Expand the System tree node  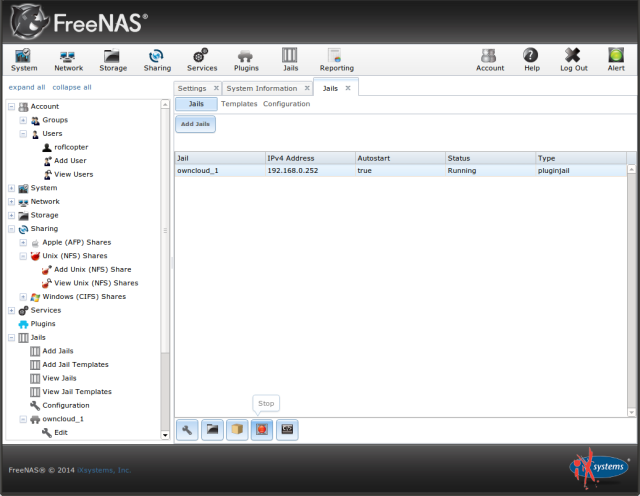11,188
